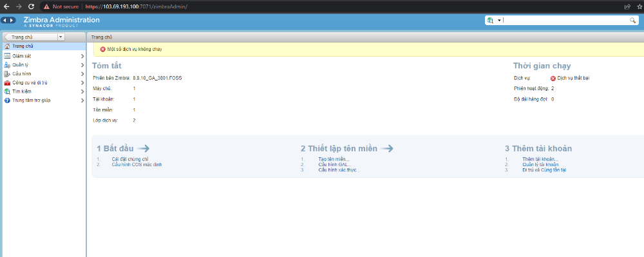This screenshot has height=257, width=644.
Task: Click the Quản lý manage icon
Action: point(7,65)
